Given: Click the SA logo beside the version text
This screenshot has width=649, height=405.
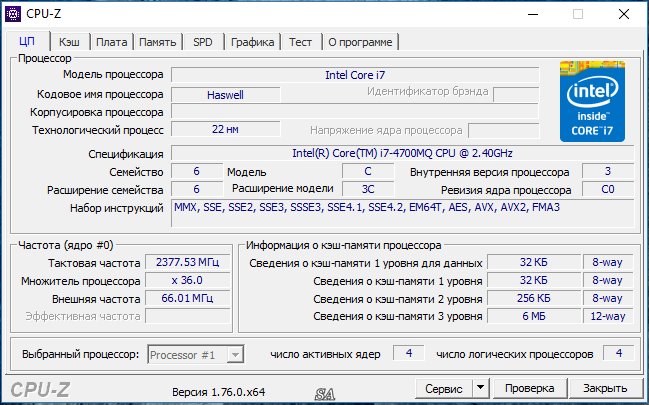Looking at the screenshot, I should pos(322,389).
